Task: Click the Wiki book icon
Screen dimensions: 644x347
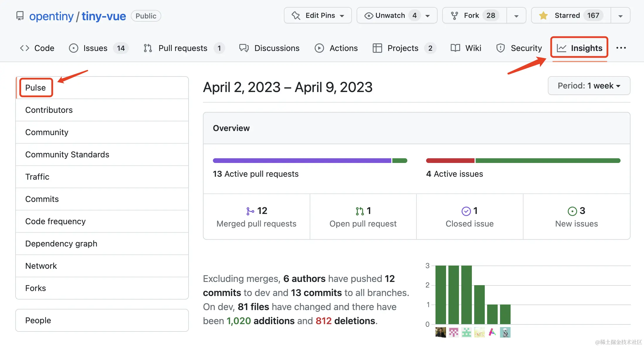Action: click(455, 48)
